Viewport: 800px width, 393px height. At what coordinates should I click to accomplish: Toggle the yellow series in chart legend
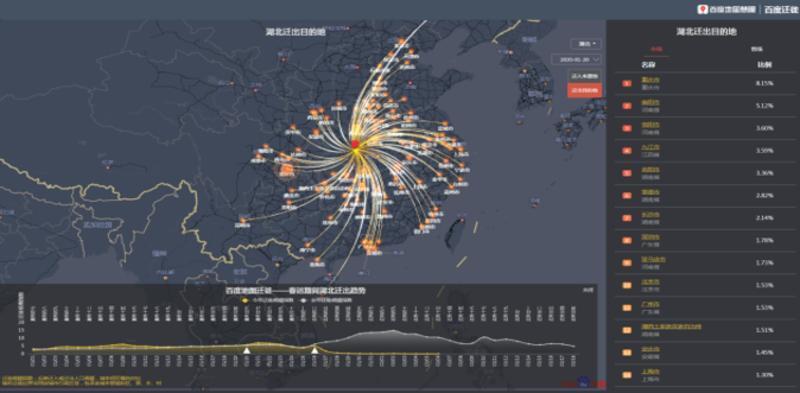click(x=269, y=300)
